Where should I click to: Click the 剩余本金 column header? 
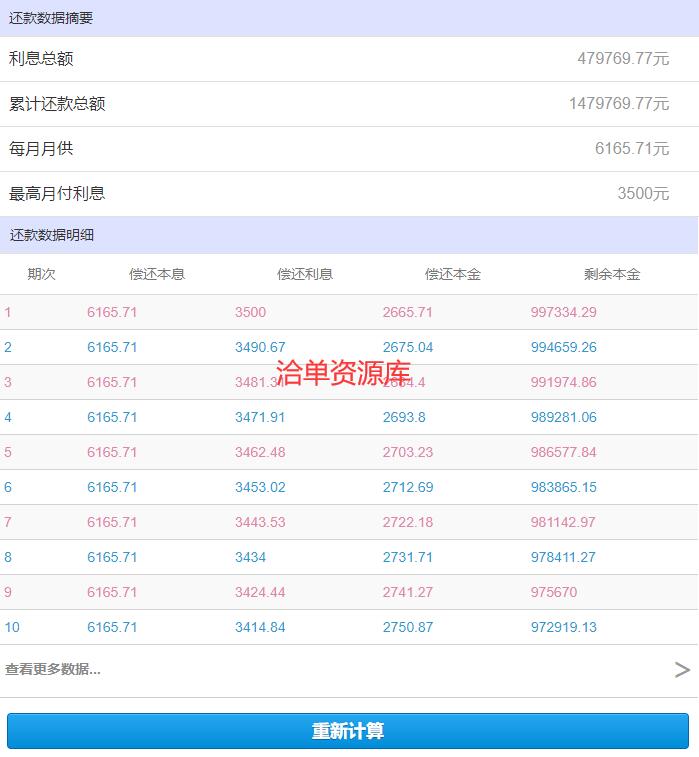pos(612,274)
